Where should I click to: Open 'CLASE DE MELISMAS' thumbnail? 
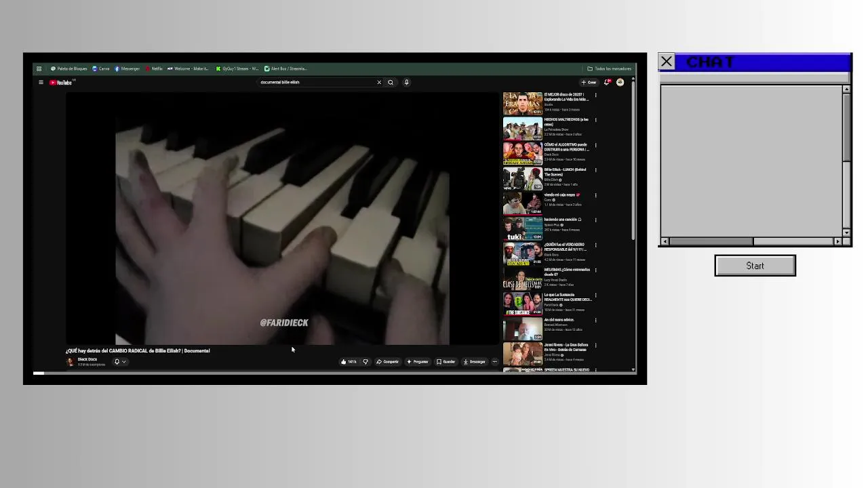point(522,279)
